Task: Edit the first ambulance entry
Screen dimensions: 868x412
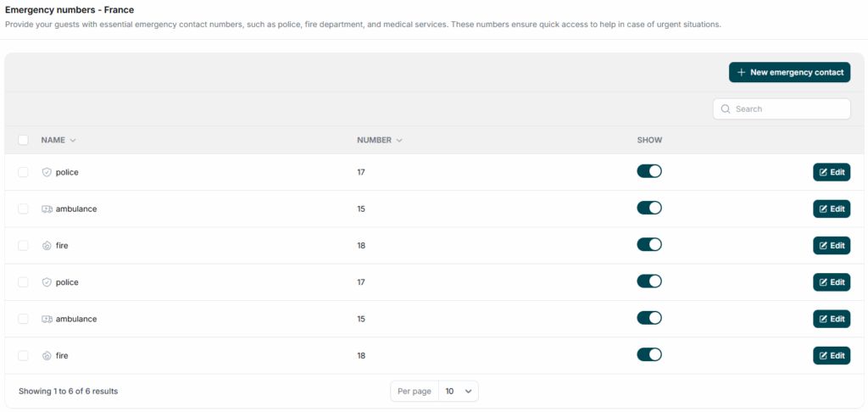Action: tap(832, 209)
